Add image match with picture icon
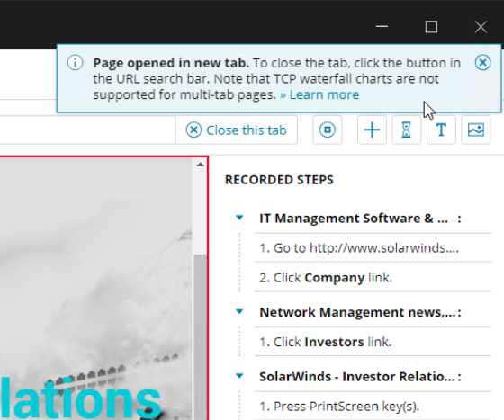504x420 pixels. 476,130
